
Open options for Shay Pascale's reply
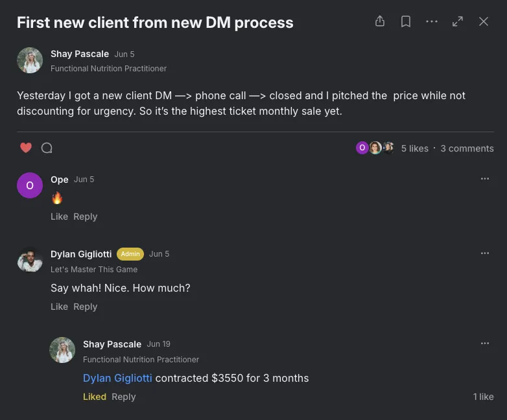tap(485, 344)
